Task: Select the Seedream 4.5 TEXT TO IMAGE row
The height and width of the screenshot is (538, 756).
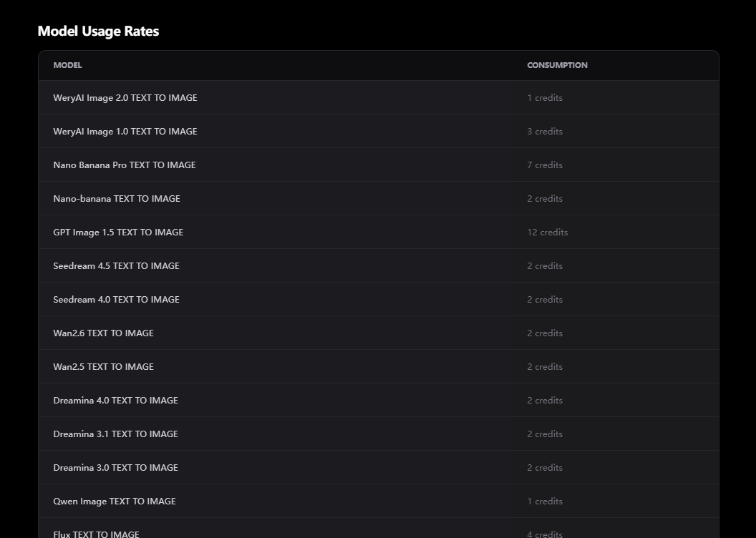Action: (x=379, y=266)
